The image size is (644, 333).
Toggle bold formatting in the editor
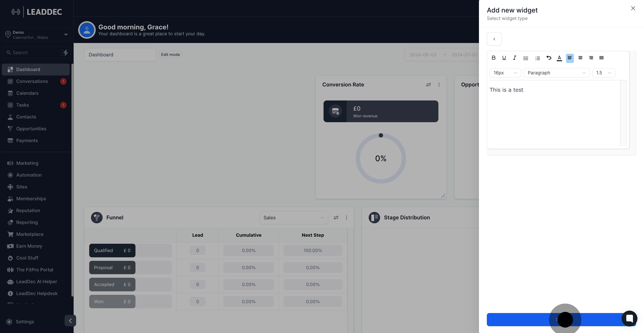pos(493,58)
